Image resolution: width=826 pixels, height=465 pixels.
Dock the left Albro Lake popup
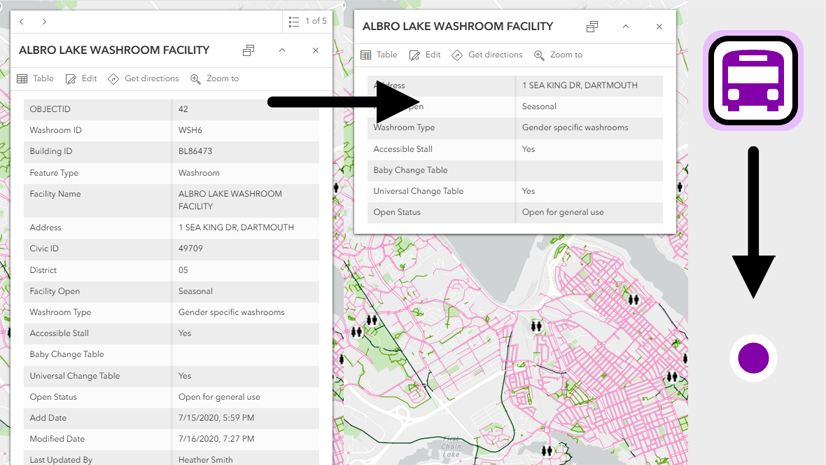(x=248, y=51)
